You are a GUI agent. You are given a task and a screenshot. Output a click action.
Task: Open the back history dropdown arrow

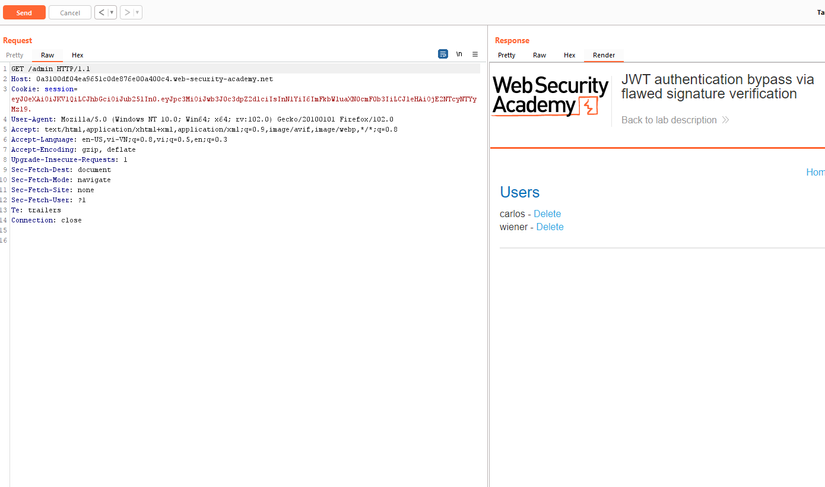tap(112, 13)
